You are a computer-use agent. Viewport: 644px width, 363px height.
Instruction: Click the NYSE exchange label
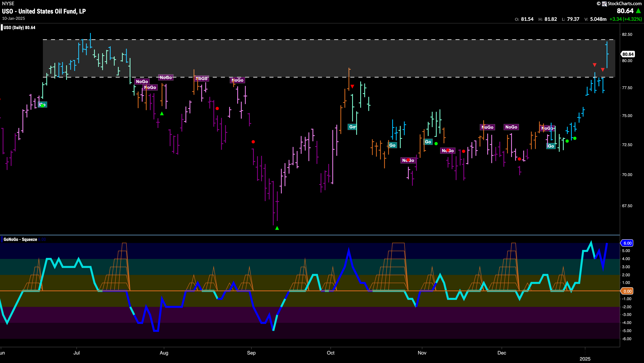click(8, 3)
